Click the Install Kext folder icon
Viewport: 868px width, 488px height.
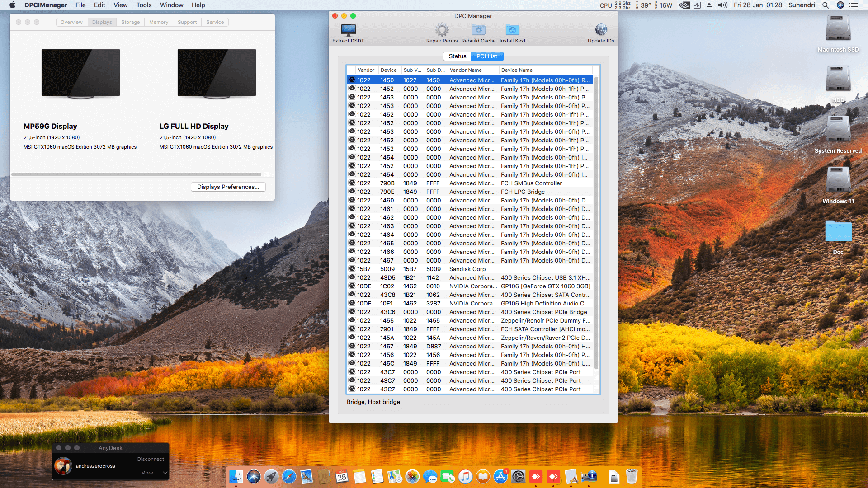[512, 30]
